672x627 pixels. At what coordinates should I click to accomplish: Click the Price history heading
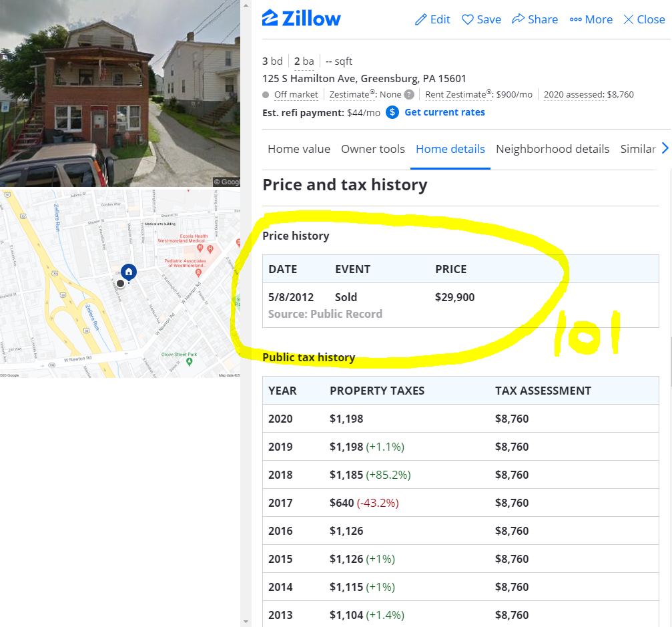click(296, 236)
